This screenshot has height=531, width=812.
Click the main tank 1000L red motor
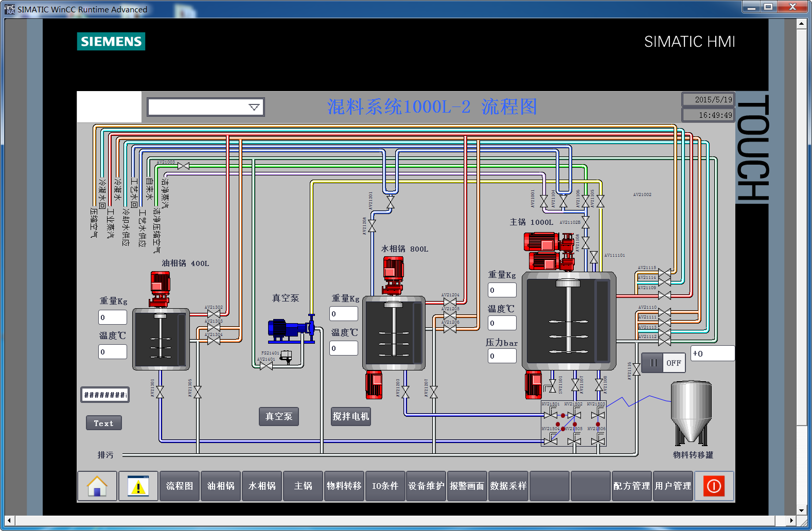549,251
